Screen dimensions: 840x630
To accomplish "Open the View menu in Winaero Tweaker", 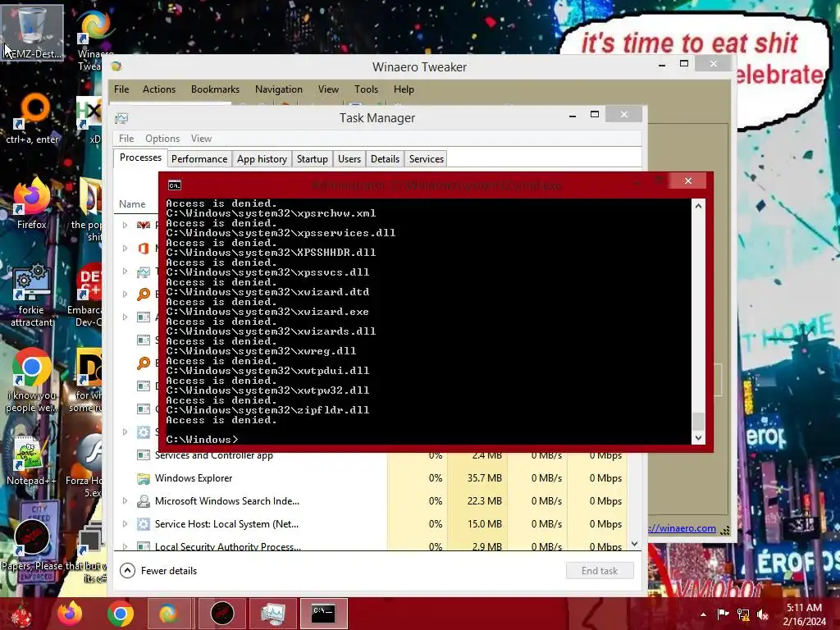I will (x=328, y=89).
